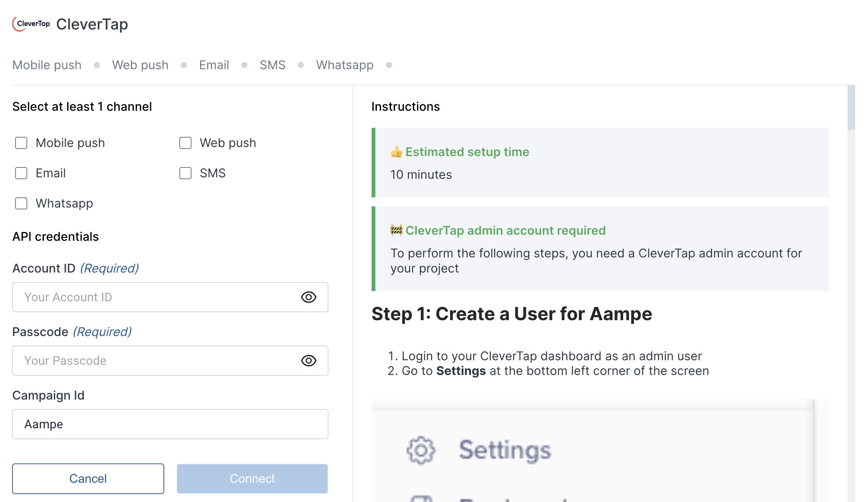Enable the Mobile push channel

coord(21,143)
